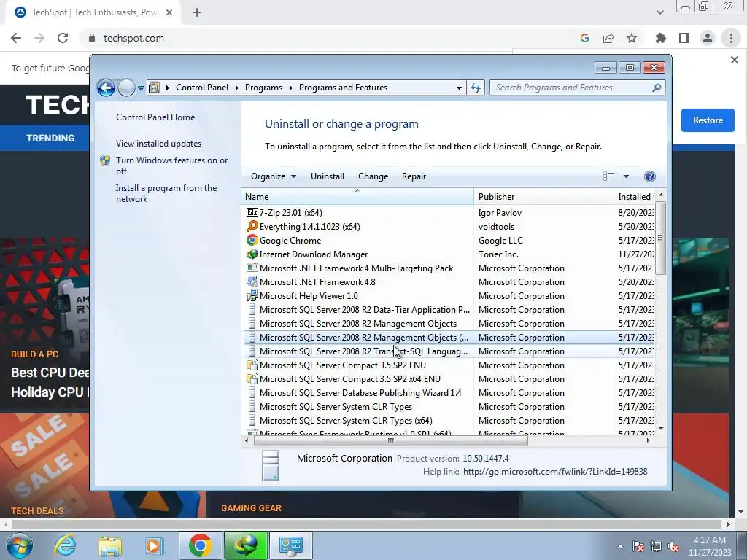Select the .NET Framework 4 Multi-Targeting Pack icon
Image resolution: width=747 pixels, height=560 pixels.
tap(252, 268)
